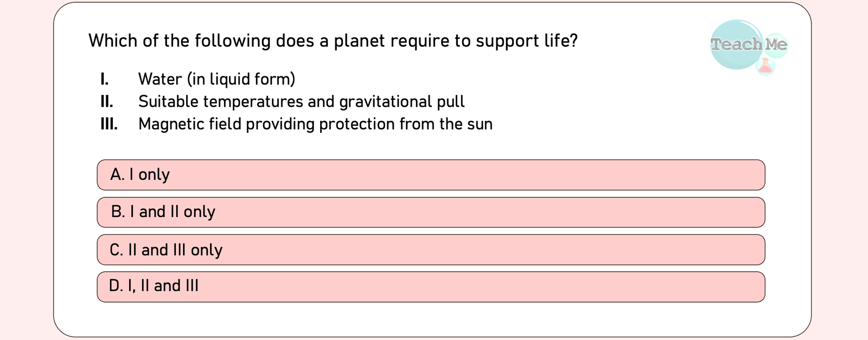868x340 pixels.
Task: Choose answer D. I, II and III
Action: [431, 286]
